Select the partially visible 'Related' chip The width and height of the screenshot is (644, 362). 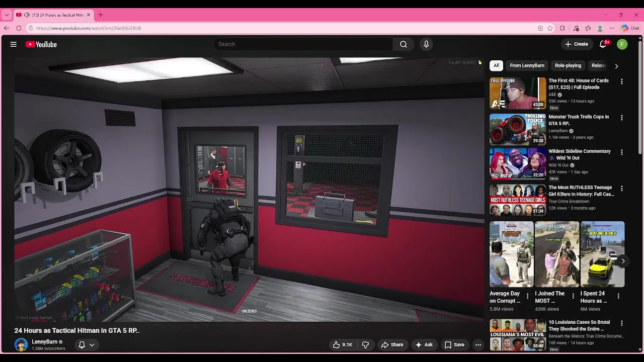point(599,65)
